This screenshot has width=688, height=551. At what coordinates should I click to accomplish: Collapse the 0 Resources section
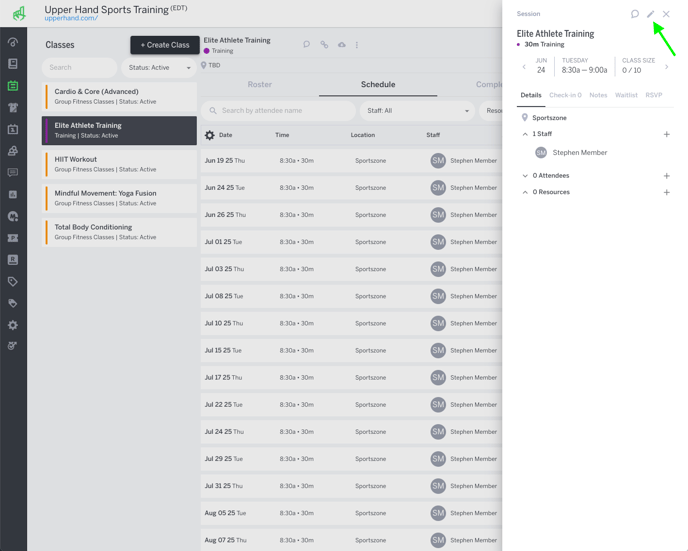525,192
